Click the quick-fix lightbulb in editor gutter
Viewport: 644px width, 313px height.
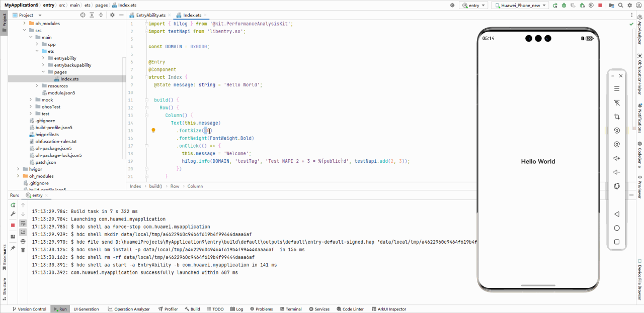(153, 131)
